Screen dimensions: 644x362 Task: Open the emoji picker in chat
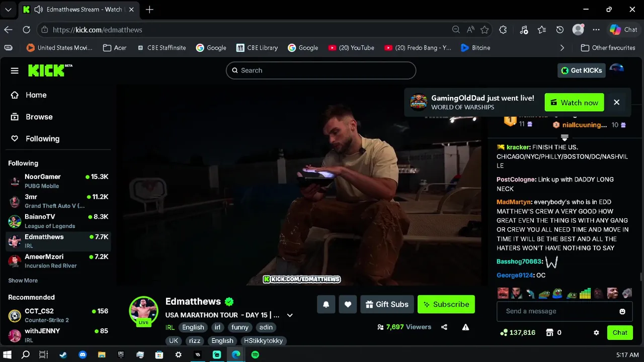point(622,311)
